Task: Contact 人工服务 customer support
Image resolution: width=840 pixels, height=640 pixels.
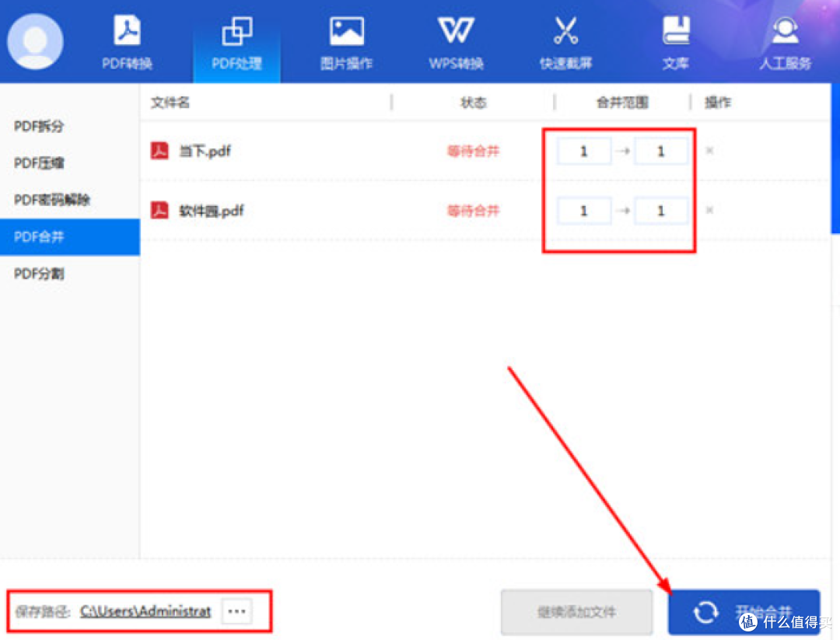Action: 785,43
